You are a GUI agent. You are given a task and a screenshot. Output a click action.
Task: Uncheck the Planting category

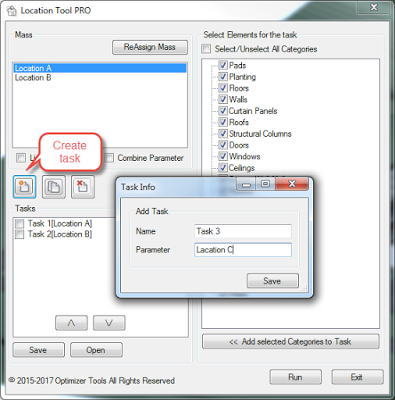(223, 77)
